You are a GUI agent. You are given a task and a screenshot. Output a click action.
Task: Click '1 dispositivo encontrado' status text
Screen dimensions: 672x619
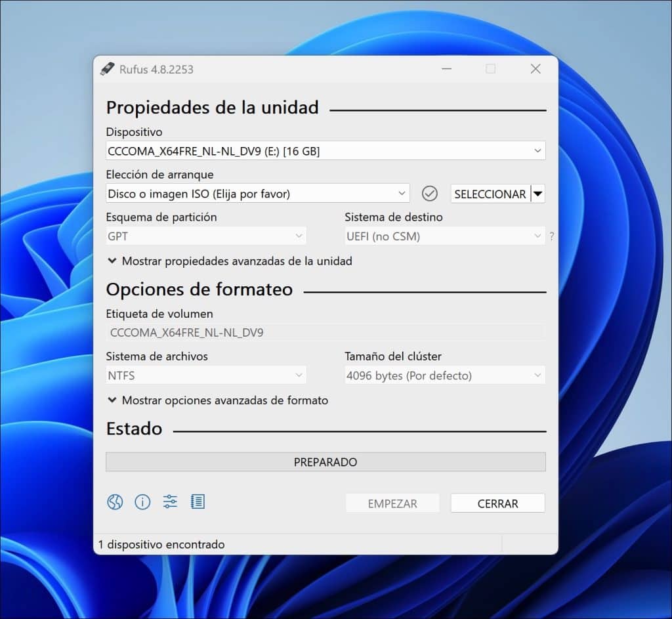(161, 544)
